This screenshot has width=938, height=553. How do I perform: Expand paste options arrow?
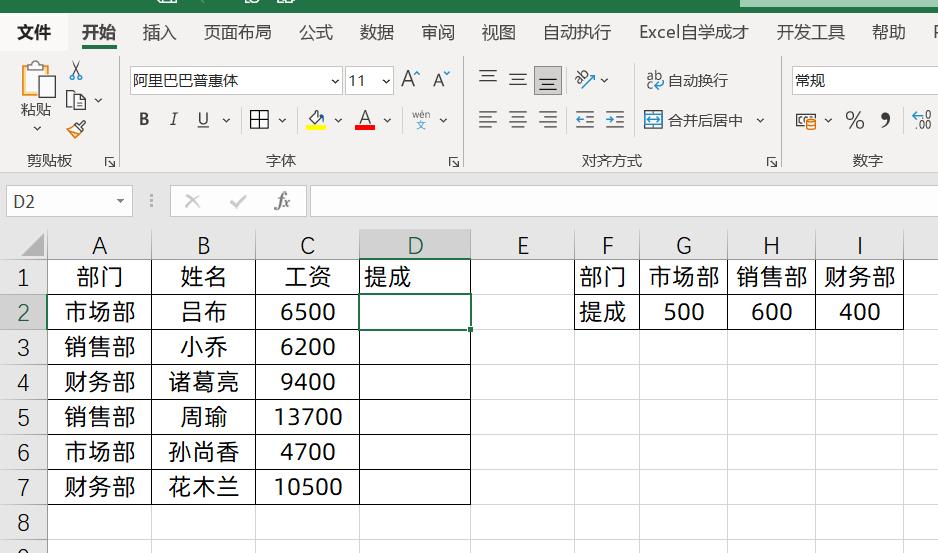click(x=37, y=128)
